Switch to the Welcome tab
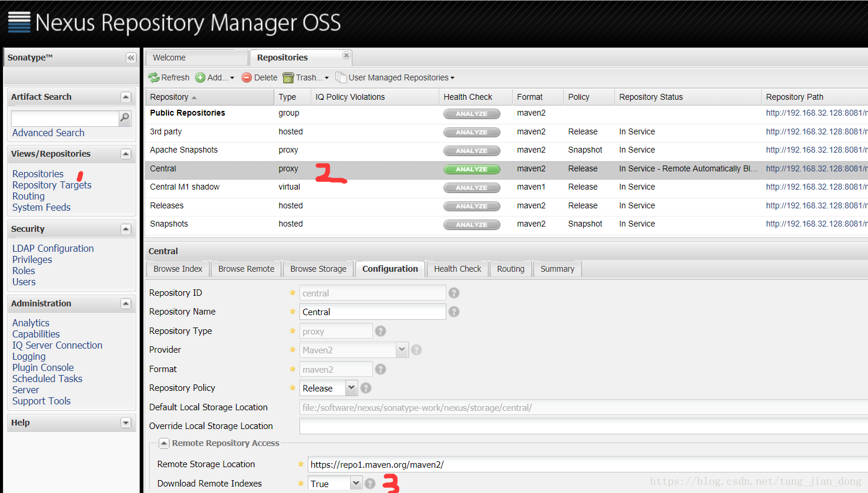 pyautogui.click(x=197, y=58)
